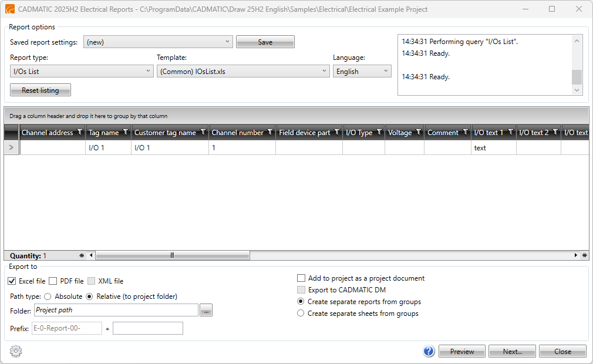Open the Saved report settings dropdown

coord(158,42)
